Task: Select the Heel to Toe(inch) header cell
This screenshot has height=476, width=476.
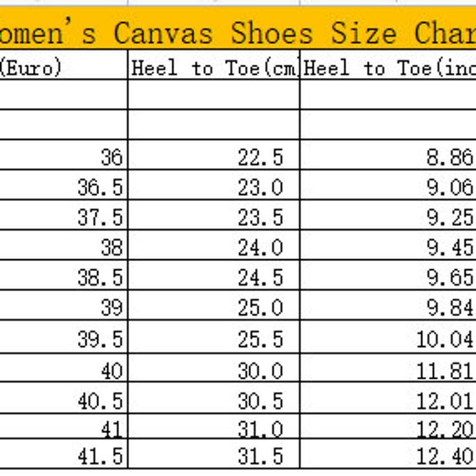Action: point(388,68)
